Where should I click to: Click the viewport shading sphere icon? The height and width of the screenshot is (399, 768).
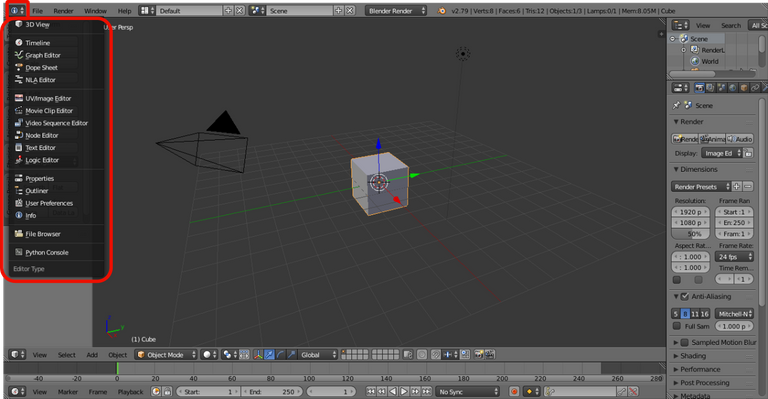click(x=209, y=355)
